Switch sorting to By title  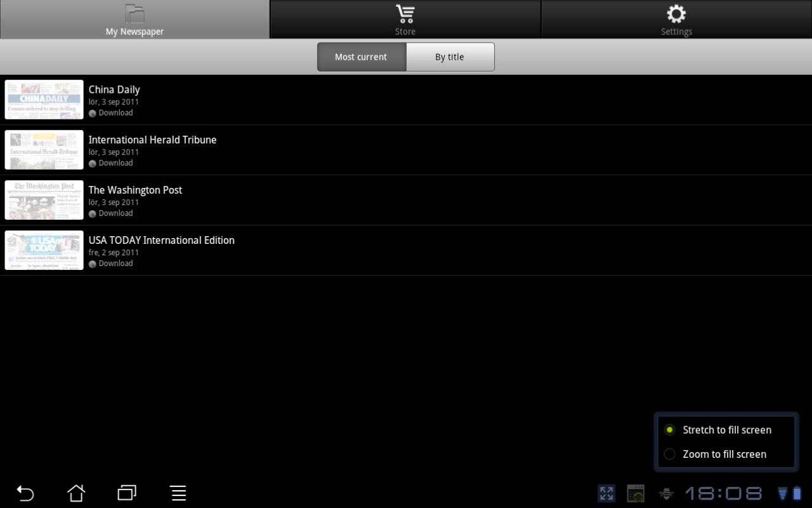(450, 57)
